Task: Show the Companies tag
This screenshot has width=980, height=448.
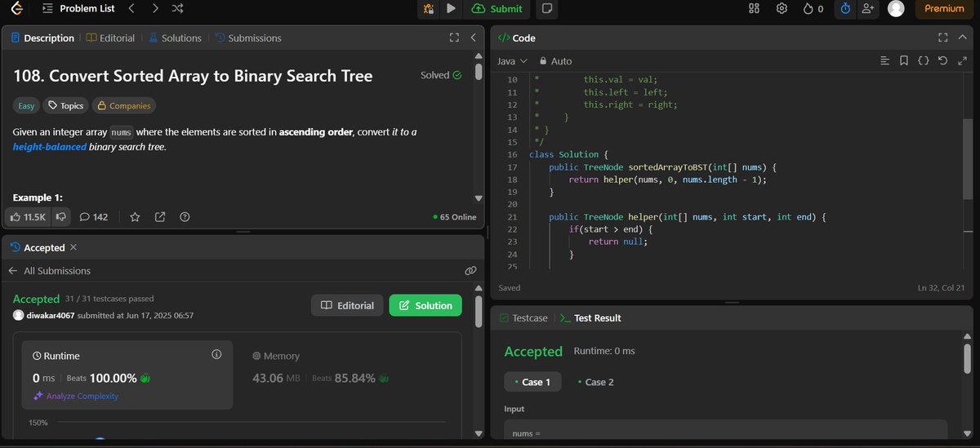Action: click(123, 105)
